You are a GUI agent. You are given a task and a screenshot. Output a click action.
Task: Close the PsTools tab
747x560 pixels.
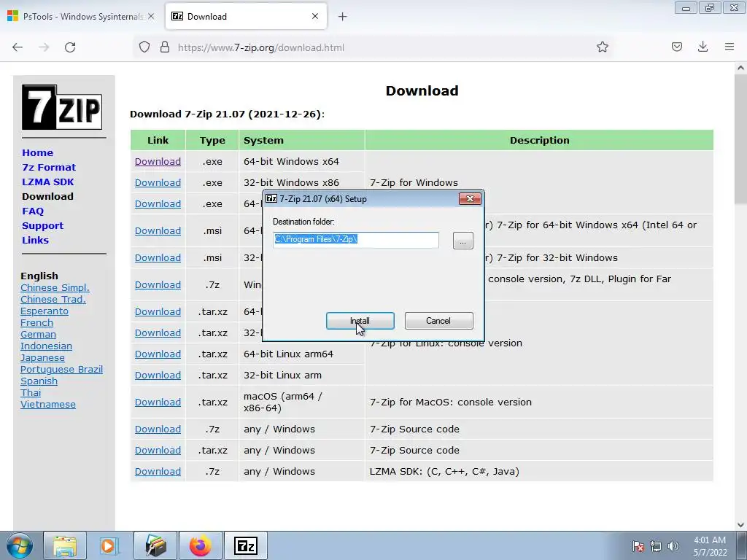151,16
